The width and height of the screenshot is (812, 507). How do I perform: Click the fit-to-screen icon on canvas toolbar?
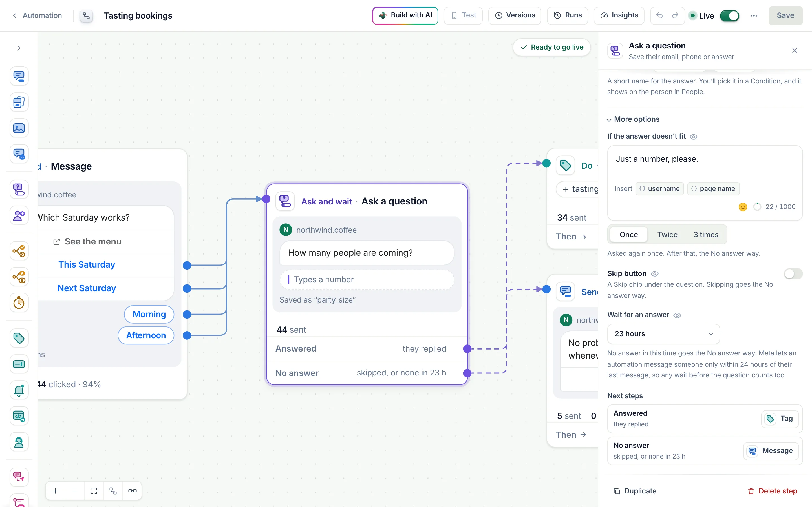[x=94, y=491]
